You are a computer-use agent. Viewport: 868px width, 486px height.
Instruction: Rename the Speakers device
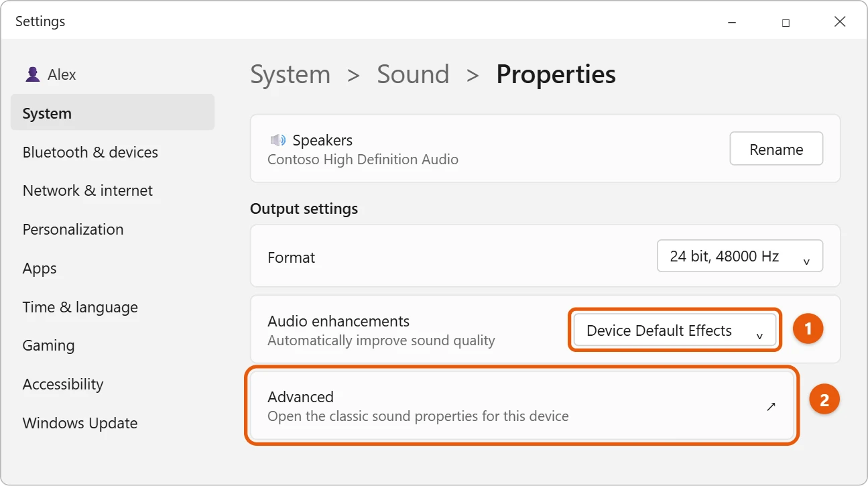[776, 149]
